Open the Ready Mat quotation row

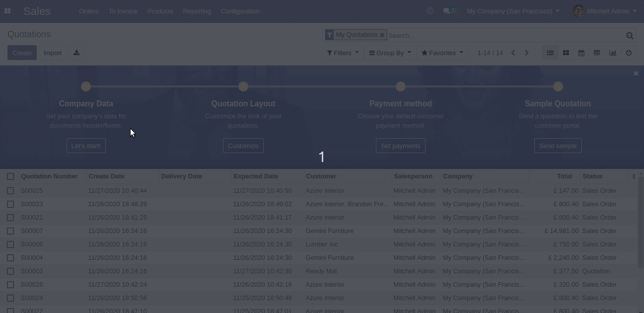click(x=318, y=271)
